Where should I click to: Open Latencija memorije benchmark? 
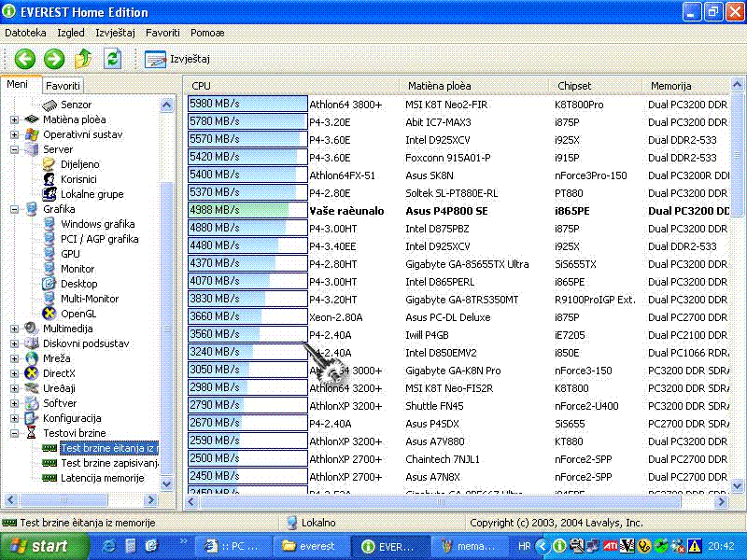click(x=102, y=478)
